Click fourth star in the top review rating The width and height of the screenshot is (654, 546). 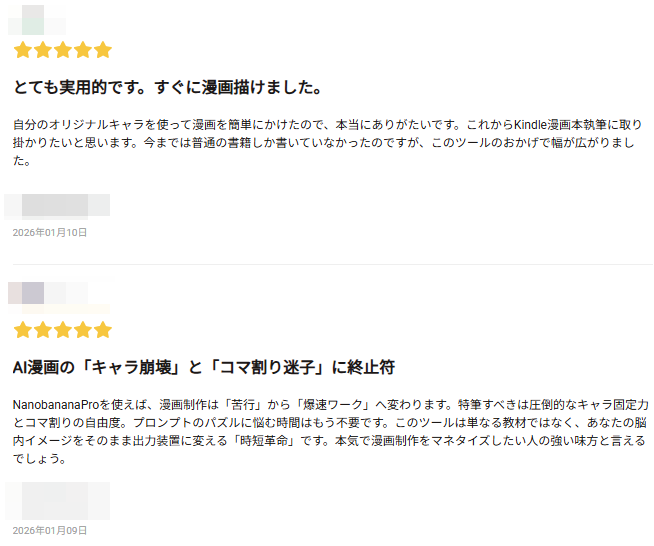coord(82,50)
